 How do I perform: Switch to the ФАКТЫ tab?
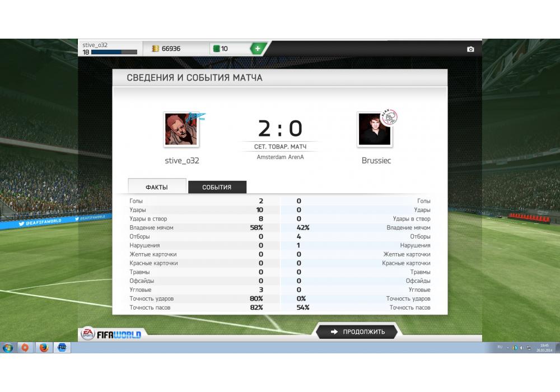(157, 186)
